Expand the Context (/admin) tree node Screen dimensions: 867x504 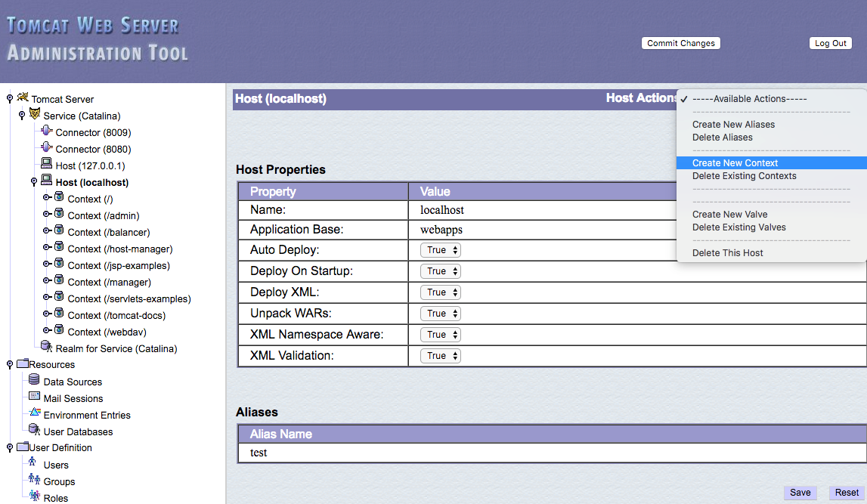47,215
